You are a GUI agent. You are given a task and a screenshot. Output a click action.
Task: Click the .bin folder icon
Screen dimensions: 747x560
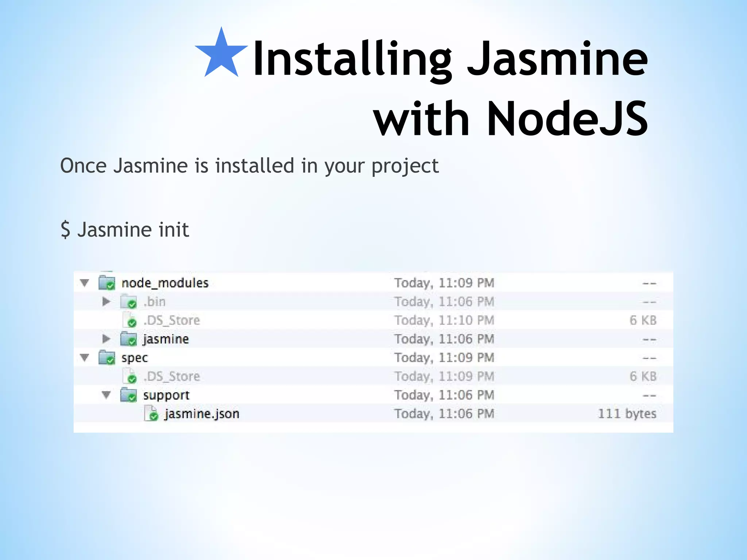(128, 302)
